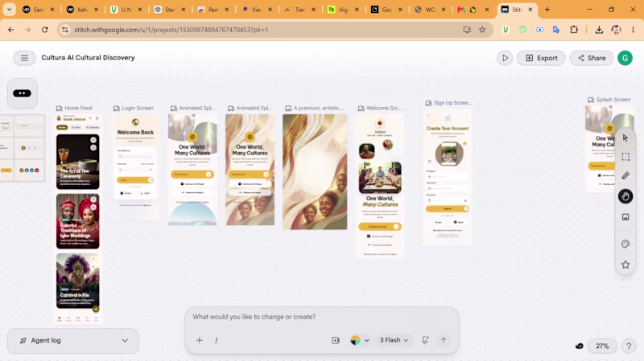Open the green G account avatar
Screen dimensions: 644x361
click(x=625, y=58)
